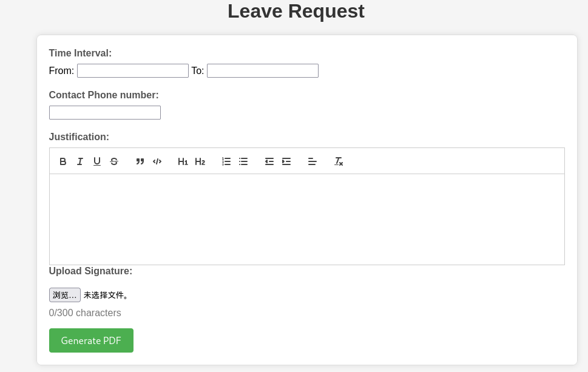Open the text alignment picker
This screenshot has width=588, height=372.
click(313, 161)
